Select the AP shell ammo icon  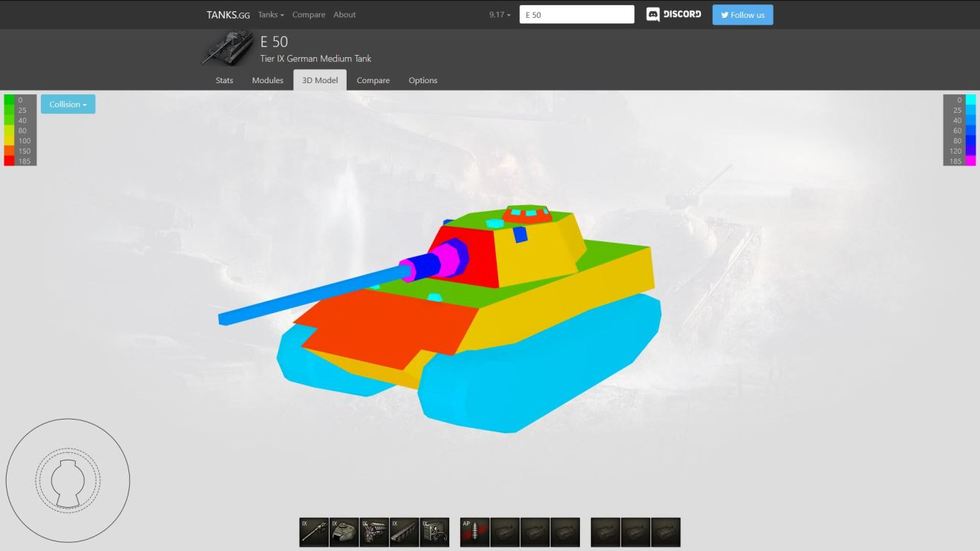(474, 532)
